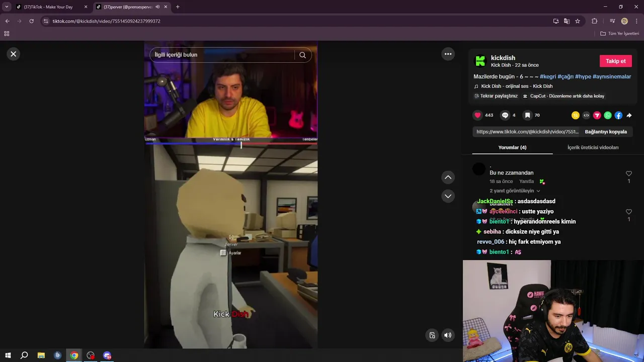
Task: Reload the current page
Action: pyautogui.click(x=31, y=21)
